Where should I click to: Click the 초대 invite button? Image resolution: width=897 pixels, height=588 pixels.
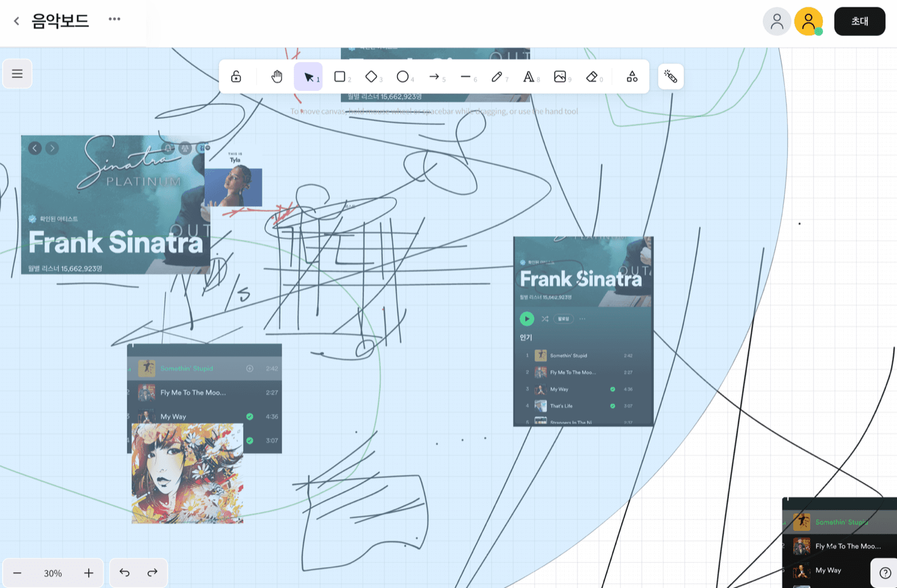coord(859,21)
